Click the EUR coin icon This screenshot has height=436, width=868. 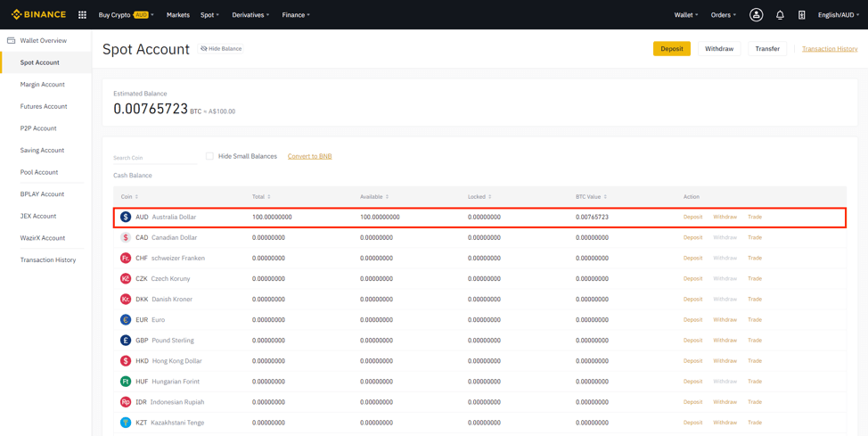pos(126,320)
